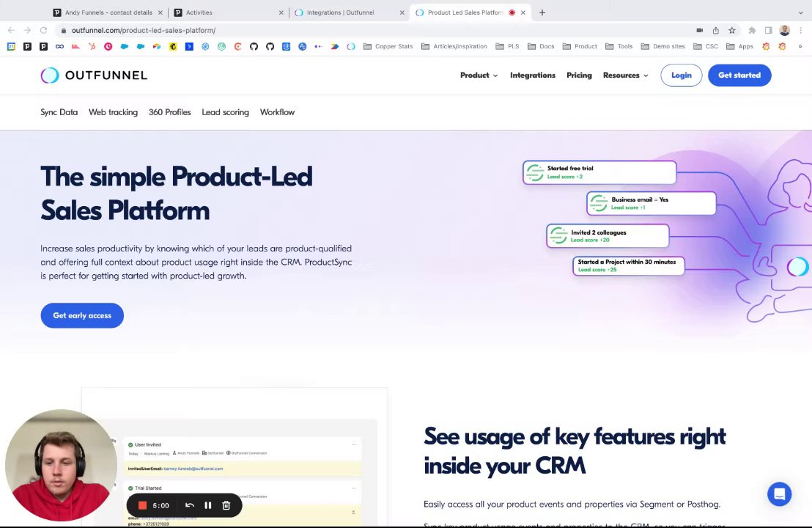The width and height of the screenshot is (812, 528).
Task: Click the Get early access button
Action: pos(82,315)
